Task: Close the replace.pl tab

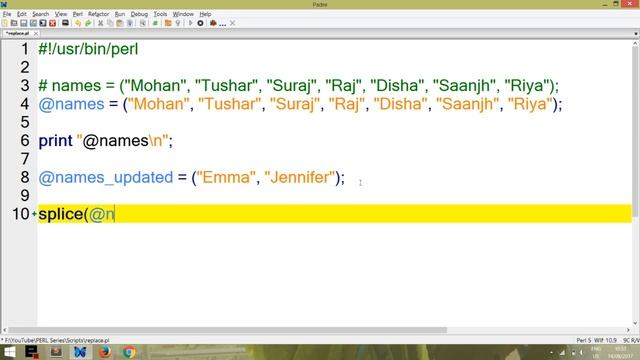Action: click(36, 33)
